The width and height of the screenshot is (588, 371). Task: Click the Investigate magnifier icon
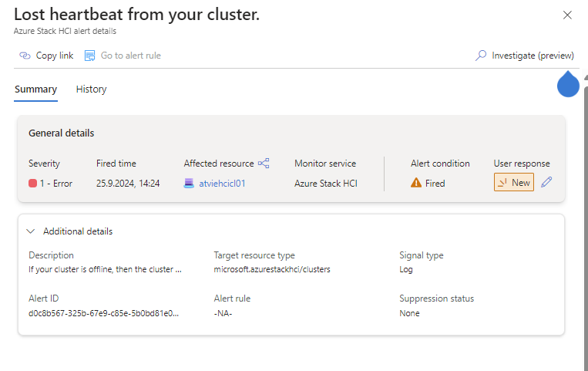coord(481,56)
